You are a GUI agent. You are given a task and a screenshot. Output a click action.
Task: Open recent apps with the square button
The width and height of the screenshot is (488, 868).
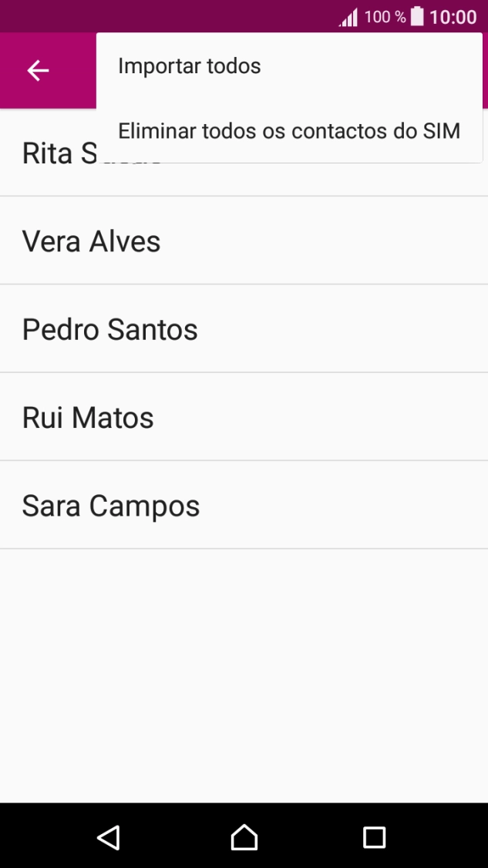click(375, 836)
